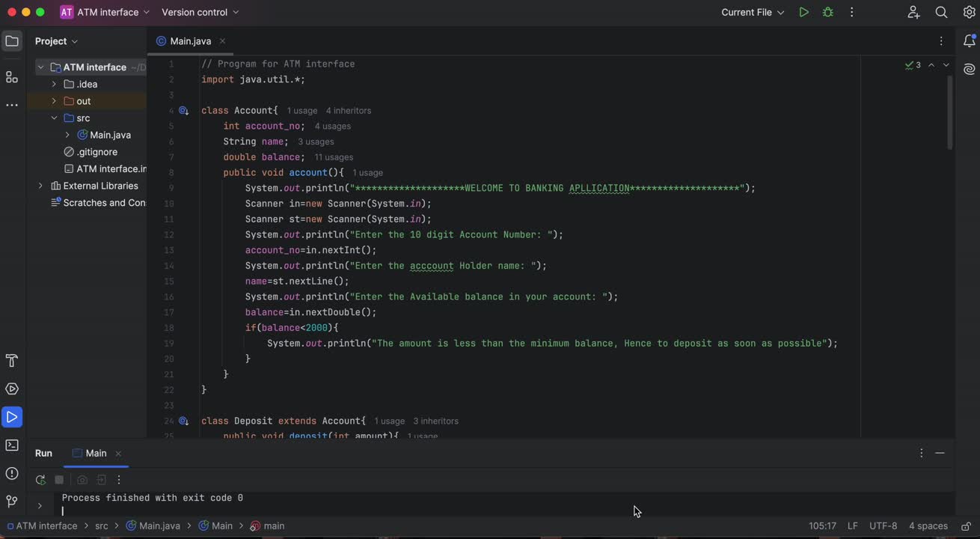Open the Structure tool window
This screenshot has height=539, width=980.
(12, 77)
